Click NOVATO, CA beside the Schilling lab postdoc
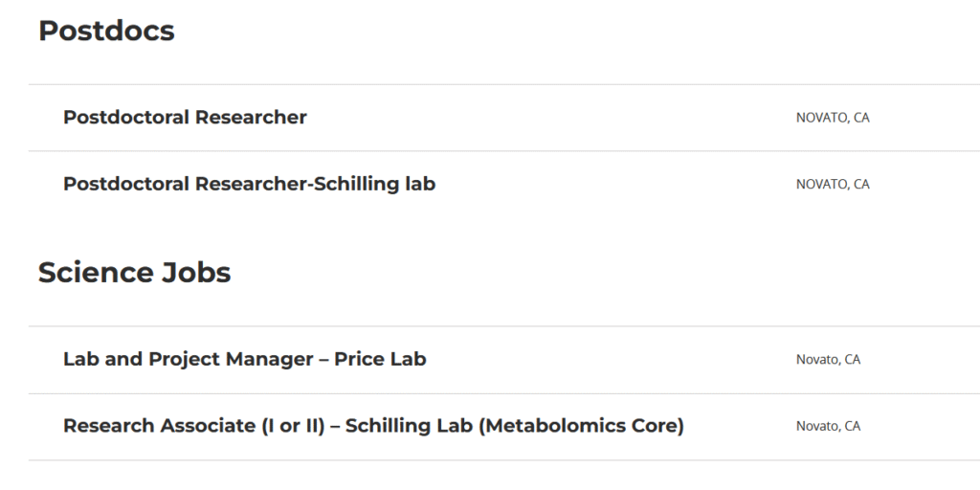 tap(833, 185)
